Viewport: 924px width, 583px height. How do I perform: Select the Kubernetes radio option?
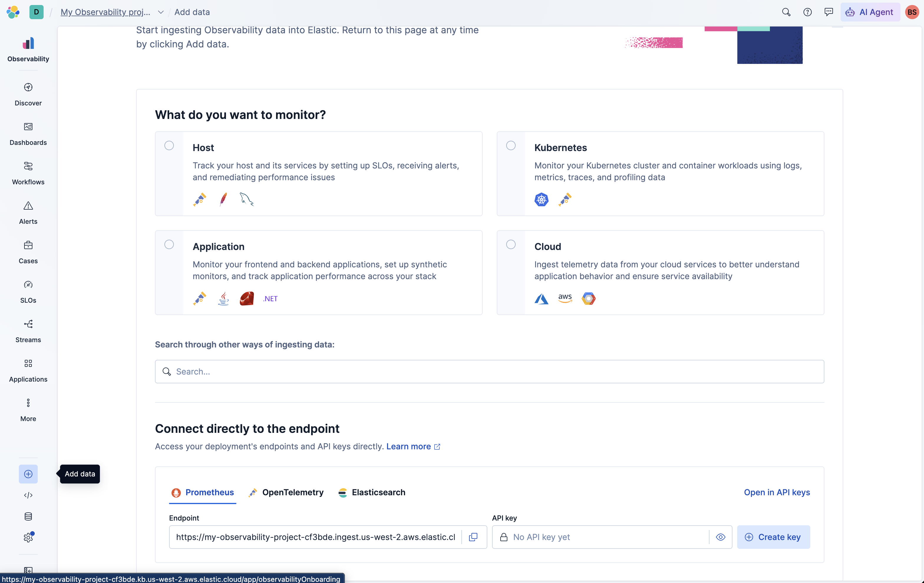coord(511,145)
